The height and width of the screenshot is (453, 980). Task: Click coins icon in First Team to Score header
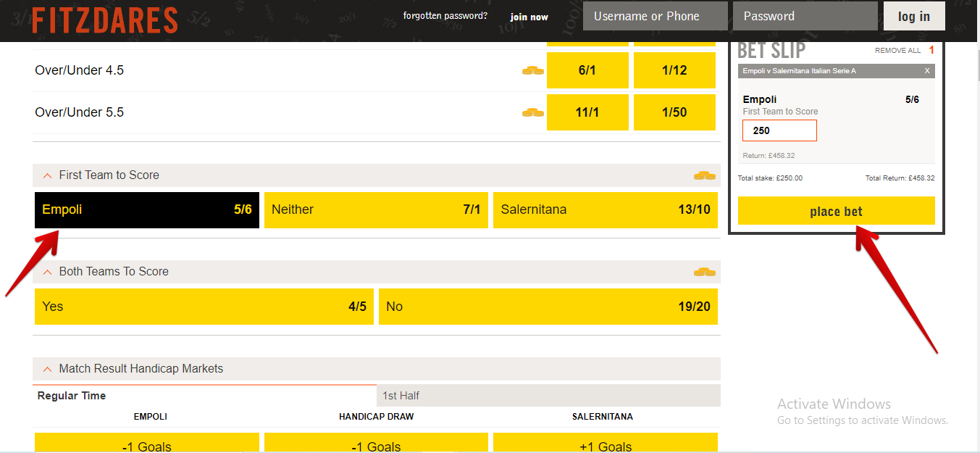click(x=705, y=175)
